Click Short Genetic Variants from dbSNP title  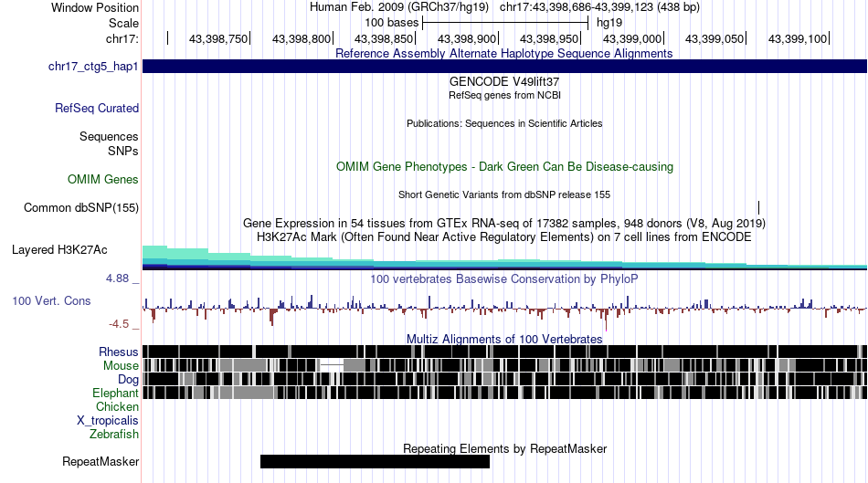pyautogui.click(x=504, y=194)
